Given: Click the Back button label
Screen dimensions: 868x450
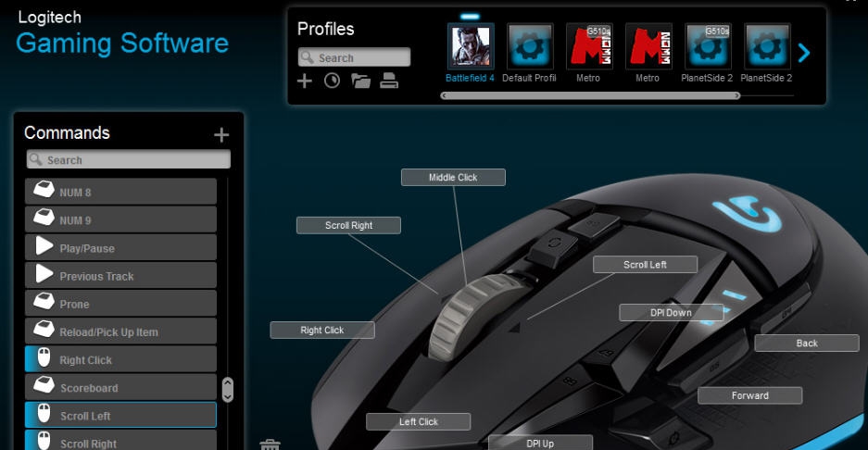Looking at the screenshot, I should 807,344.
